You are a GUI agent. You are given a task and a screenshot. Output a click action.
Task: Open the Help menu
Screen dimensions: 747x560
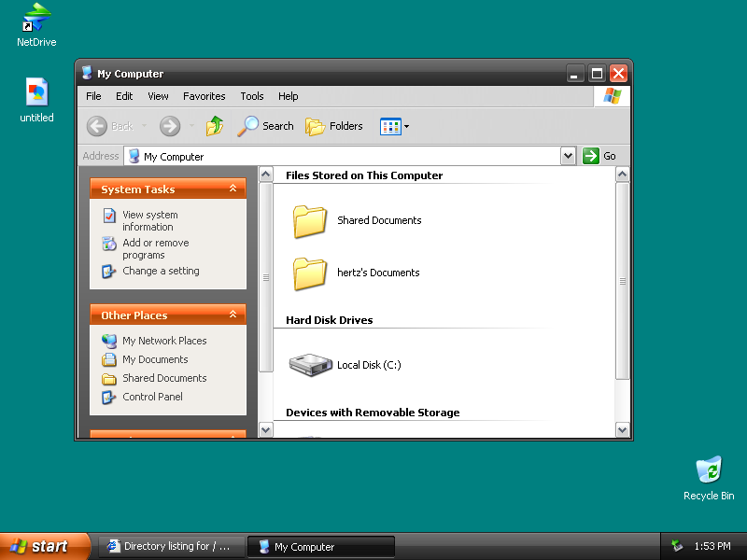289,96
